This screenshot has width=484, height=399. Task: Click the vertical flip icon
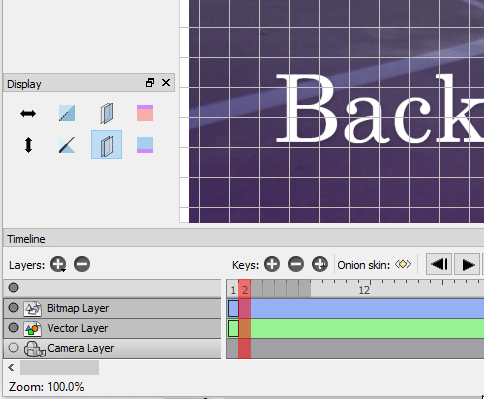pyautogui.click(x=28, y=145)
